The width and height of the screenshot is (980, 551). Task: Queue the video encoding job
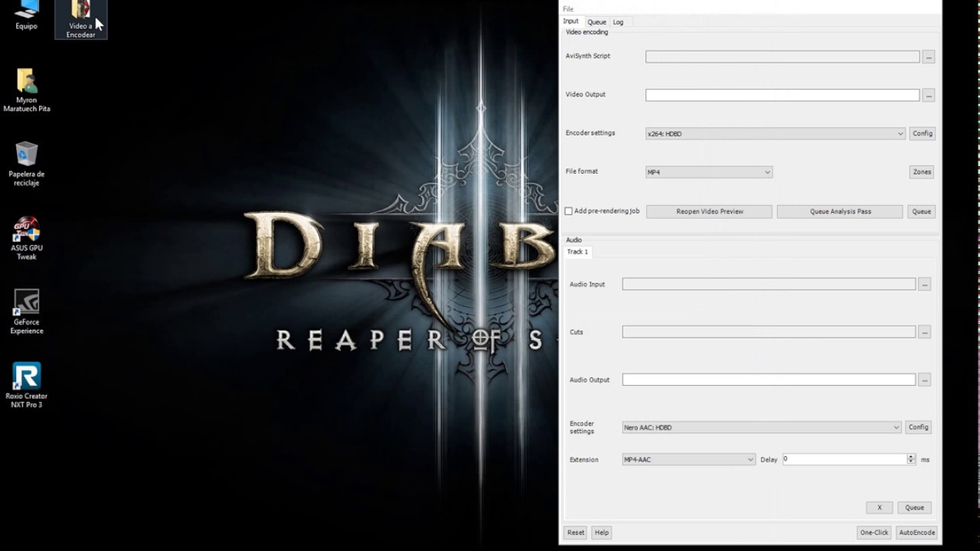point(922,211)
